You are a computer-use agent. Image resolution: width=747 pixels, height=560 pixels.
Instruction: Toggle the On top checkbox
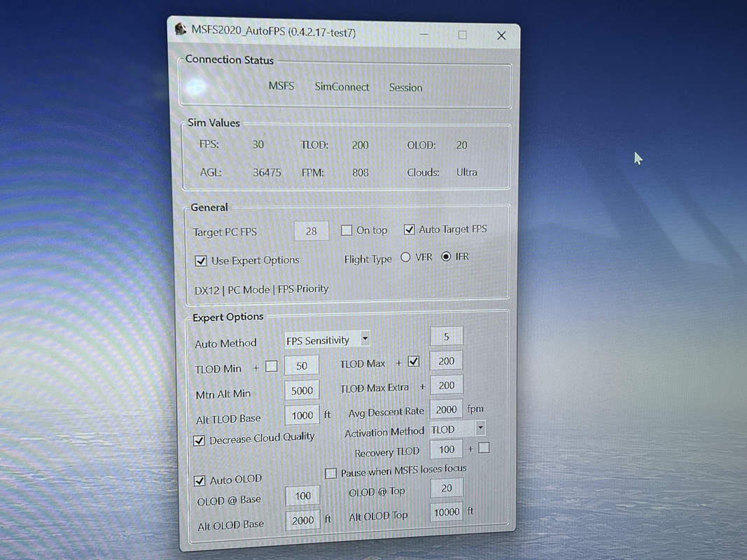tap(347, 230)
